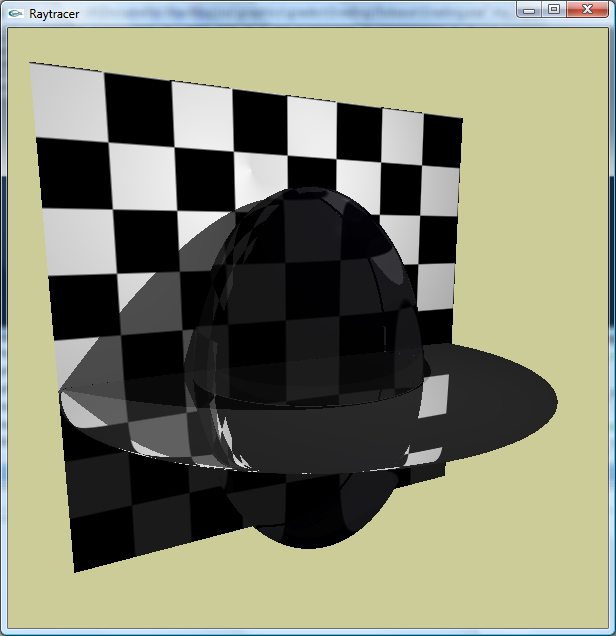Click the Raytracer window title text
The image size is (616, 636).
tap(54, 14)
